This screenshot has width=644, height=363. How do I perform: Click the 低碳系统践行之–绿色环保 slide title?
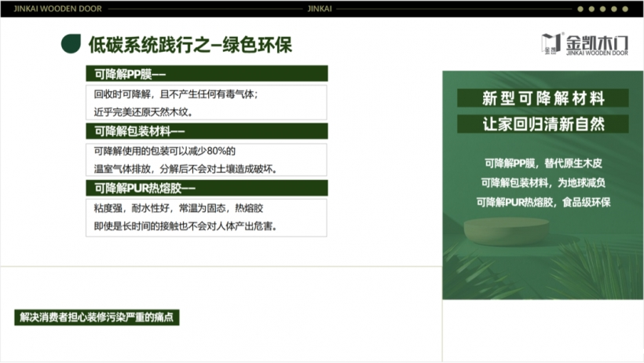click(189, 45)
